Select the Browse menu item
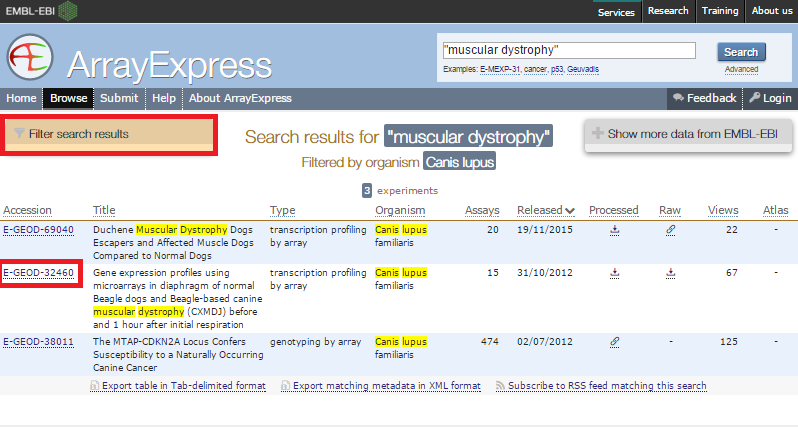Image resolution: width=798 pixels, height=427 pixels. pos(68,98)
